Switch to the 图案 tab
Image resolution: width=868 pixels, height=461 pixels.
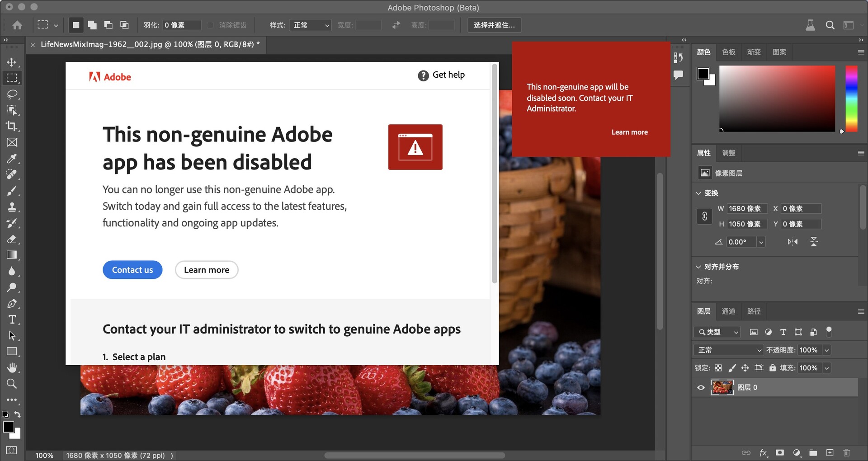(x=779, y=52)
